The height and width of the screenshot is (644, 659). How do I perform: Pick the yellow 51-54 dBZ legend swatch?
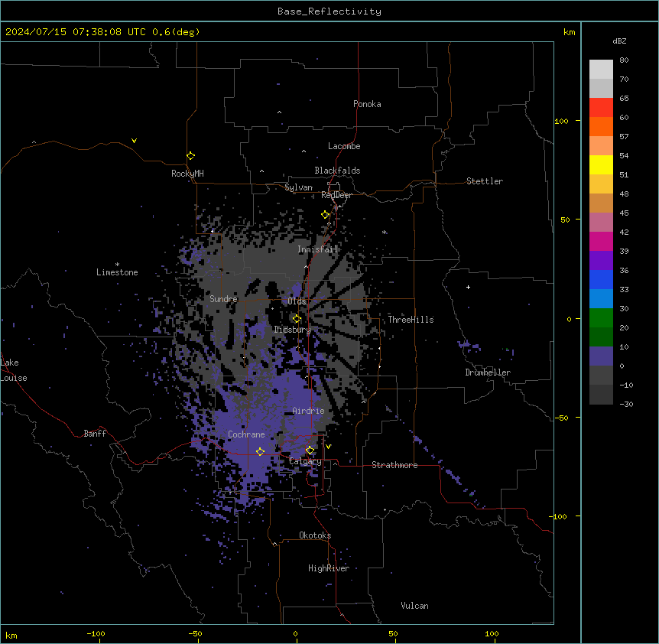pos(601,164)
